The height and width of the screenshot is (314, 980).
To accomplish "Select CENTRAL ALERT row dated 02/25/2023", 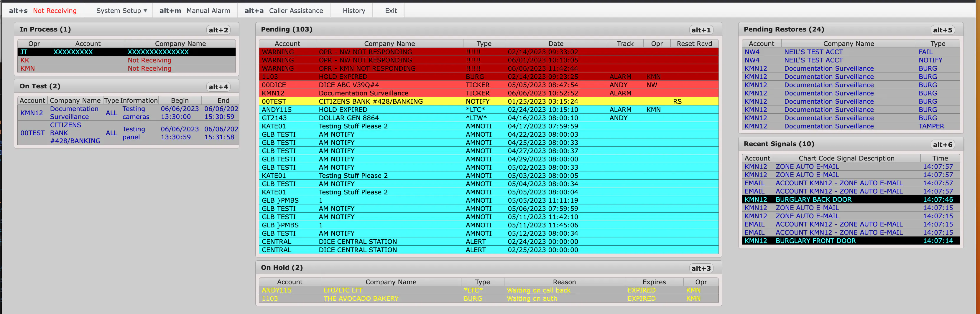I will click(x=489, y=250).
